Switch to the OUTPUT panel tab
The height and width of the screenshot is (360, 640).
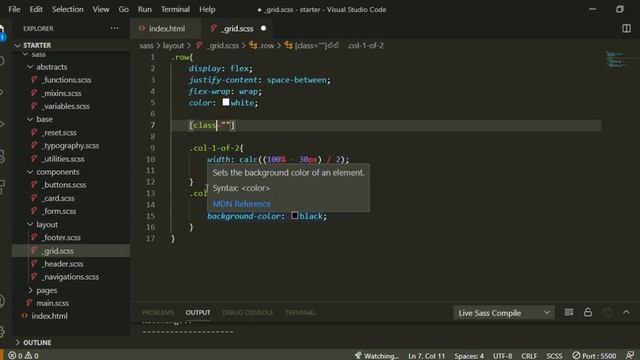198,313
